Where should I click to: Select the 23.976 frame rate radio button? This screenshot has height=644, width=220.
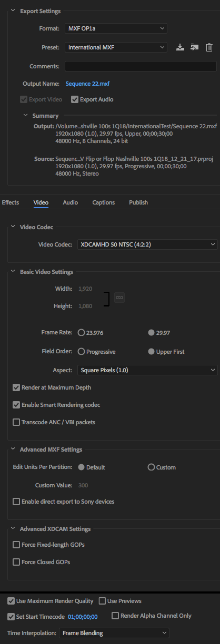click(x=81, y=332)
